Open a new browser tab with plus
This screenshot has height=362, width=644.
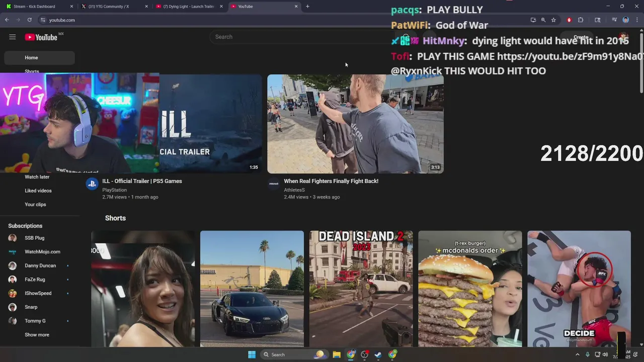click(307, 7)
